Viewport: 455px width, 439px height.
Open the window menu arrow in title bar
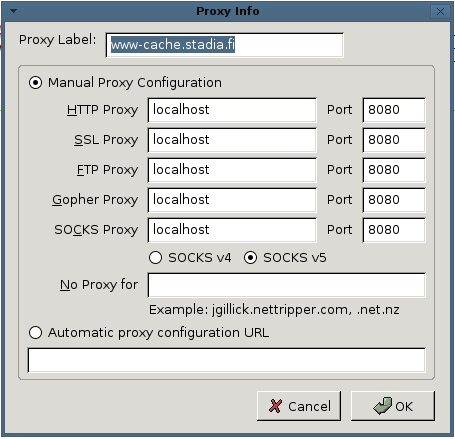[x=13, y=11]
